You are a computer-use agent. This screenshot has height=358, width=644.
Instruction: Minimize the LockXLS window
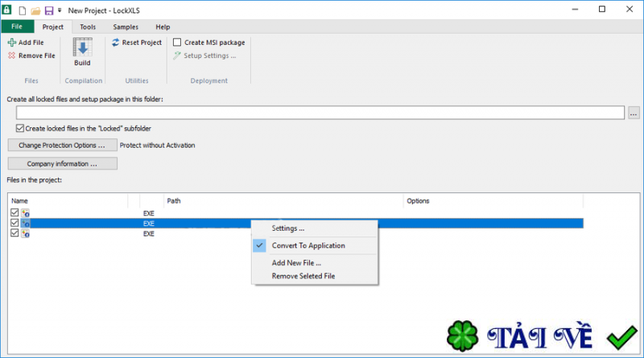[575, 9]
